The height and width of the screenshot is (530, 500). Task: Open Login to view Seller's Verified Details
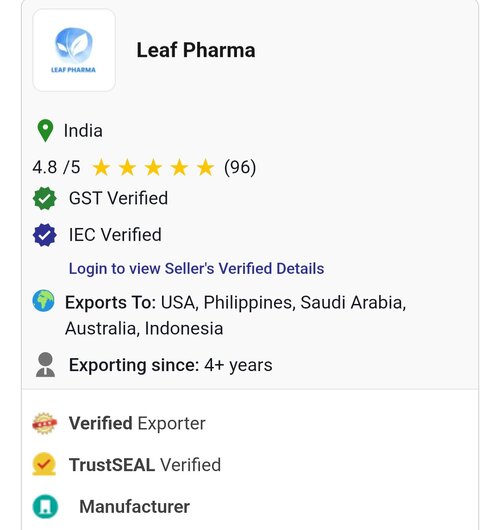point(196,269)
